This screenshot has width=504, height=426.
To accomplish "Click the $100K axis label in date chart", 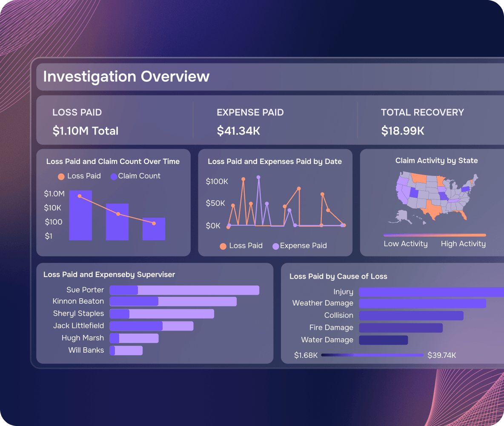I will click(x=217, y=181).
